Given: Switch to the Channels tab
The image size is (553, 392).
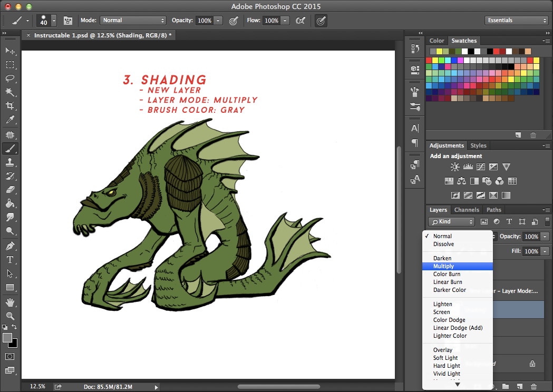Looking at the screenshot, I should [467, 209].
